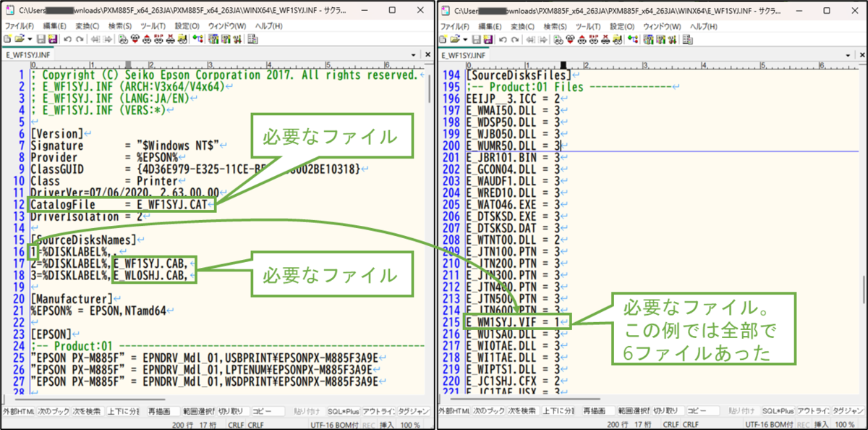Screen dimensions: 868x430
Task: Open tab list dropdown arrow in left window
Action: pyautogui.click(x=413, y=54)
